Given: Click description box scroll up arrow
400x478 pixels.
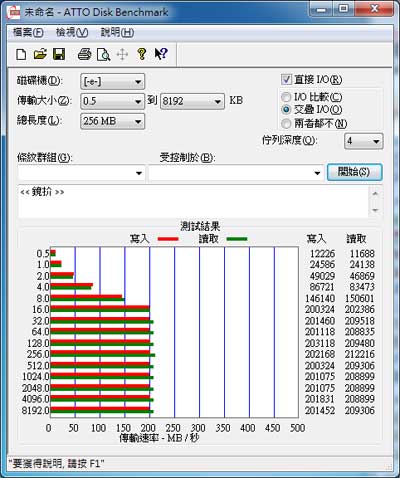Looking at the screenshot, I should (x=375, y=193).
